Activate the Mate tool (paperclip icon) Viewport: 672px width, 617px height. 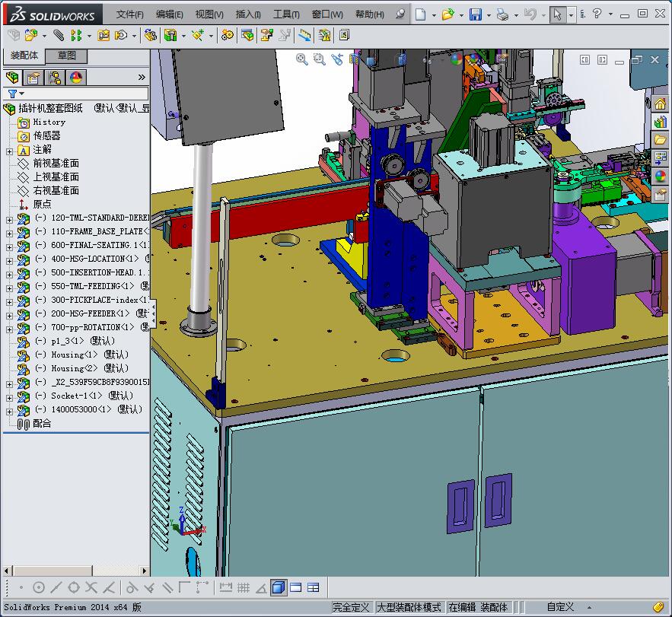pyautogui.click(x=57, y=35)
